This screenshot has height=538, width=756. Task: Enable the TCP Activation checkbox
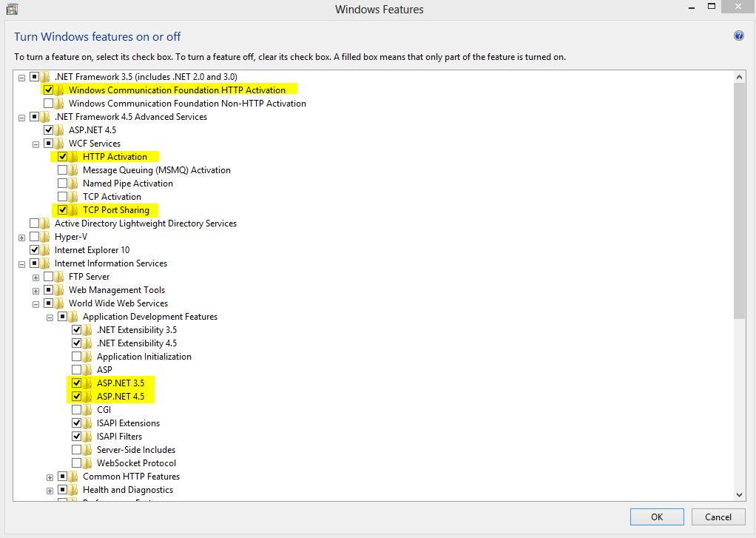(x=63, y=197)
